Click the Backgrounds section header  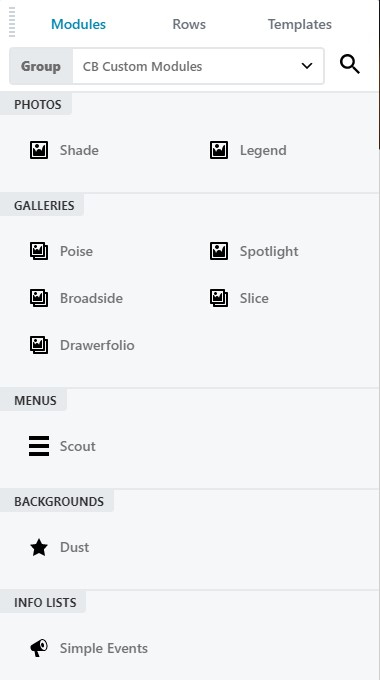coord(57,501)
